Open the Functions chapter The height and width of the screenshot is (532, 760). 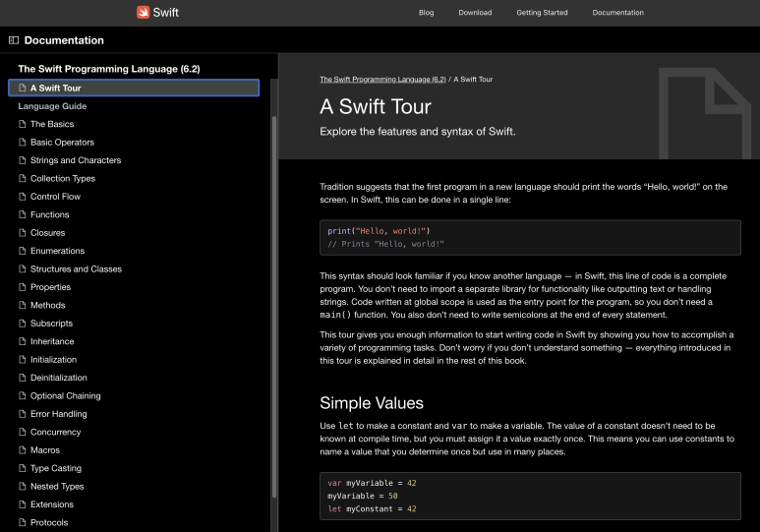(49, 214)
